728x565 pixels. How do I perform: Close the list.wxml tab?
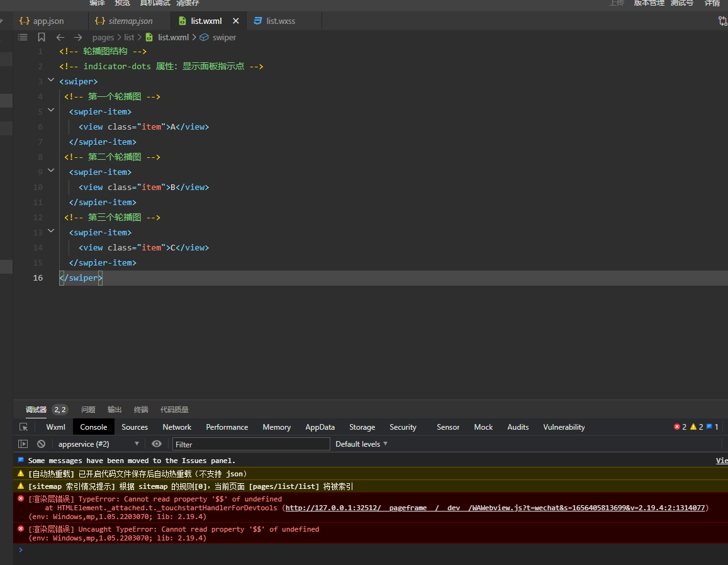(236, 21)
